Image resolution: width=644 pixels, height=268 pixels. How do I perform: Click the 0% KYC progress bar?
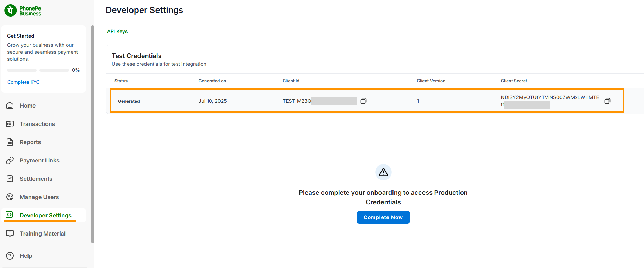[x=38, y=70]
